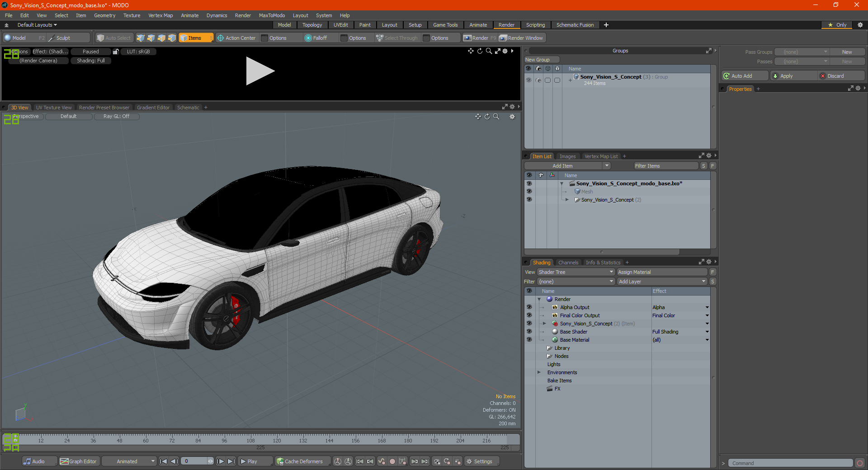Switch to the Topology layout tab

click(312, 25)
